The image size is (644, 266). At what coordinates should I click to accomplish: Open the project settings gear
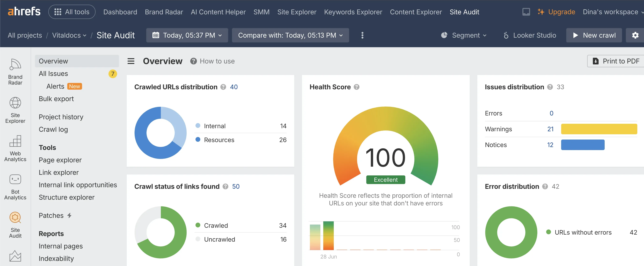(635, 35)
